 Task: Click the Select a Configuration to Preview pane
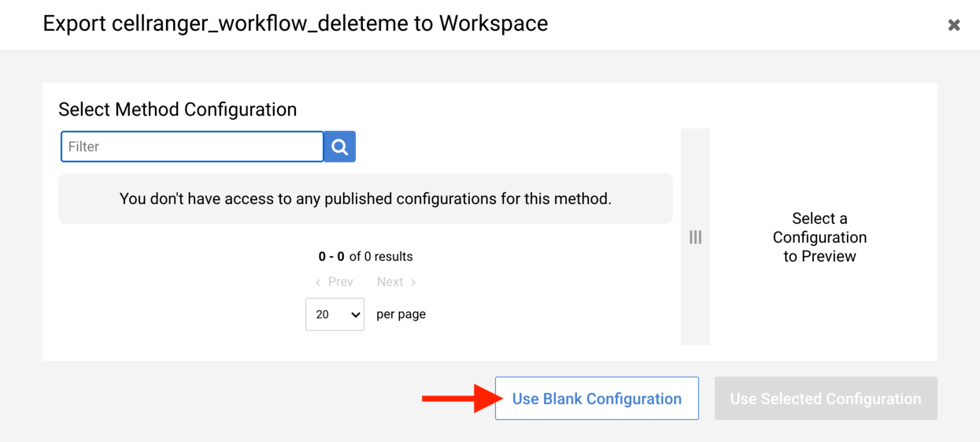coord(819,237)
